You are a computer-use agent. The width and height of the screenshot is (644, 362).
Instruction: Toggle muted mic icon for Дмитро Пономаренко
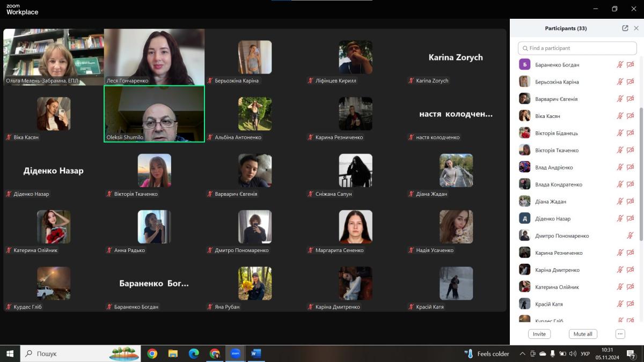point(631,236)
